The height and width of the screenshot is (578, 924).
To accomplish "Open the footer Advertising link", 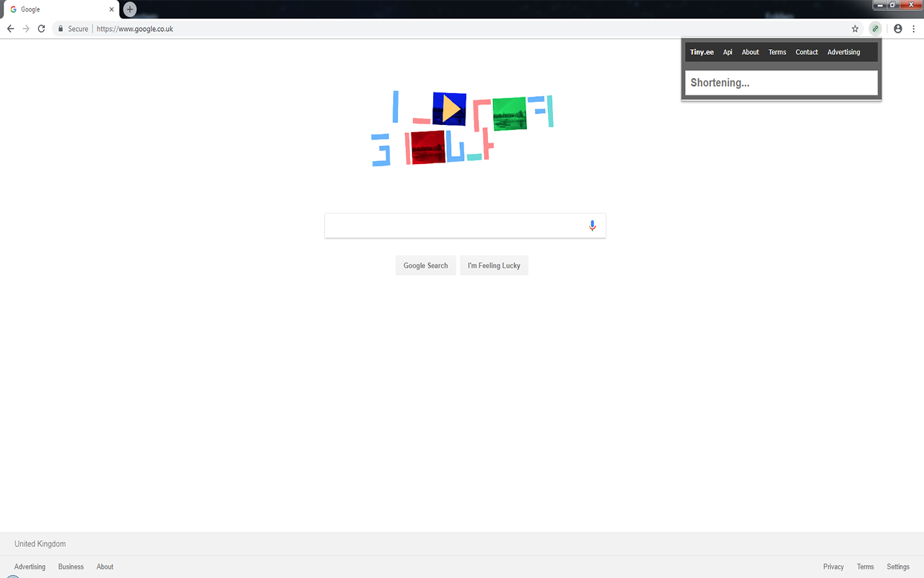I will [30, 566].
